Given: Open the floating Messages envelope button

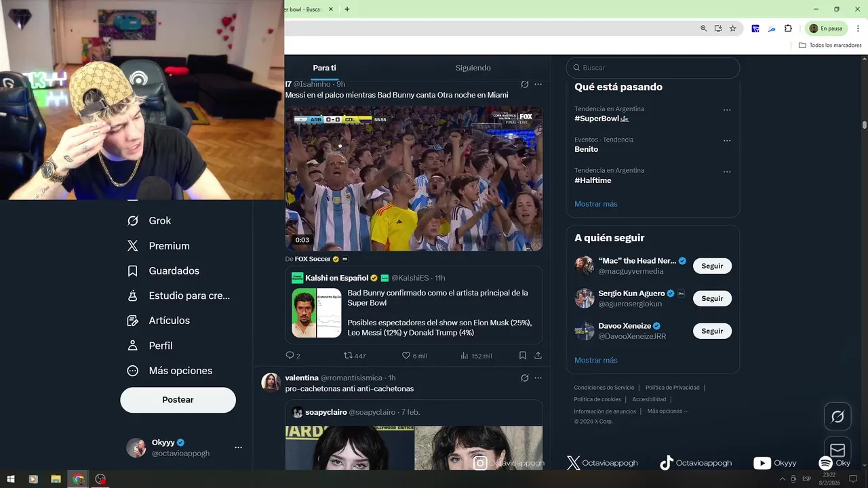Looking at the screenshot, I should click(x=837, y=450).
